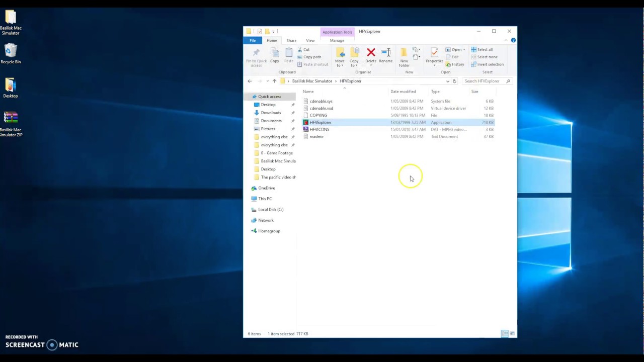Viewport: 644px width, 362px height.
Task: Click the search magnifier icon
Action: point(508,81)
